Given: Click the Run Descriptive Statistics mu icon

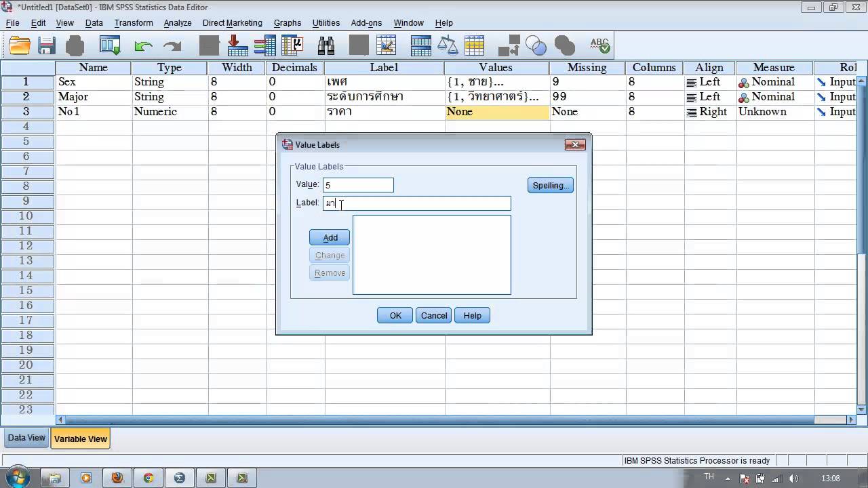Looking at the screenshot, I should click(x=292, y=46).
